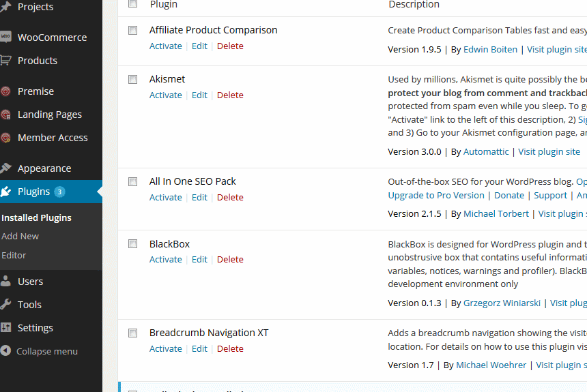This screenshot has width=587, height=392.
Task: Open the Member Access menu
Action: point(53,138)
